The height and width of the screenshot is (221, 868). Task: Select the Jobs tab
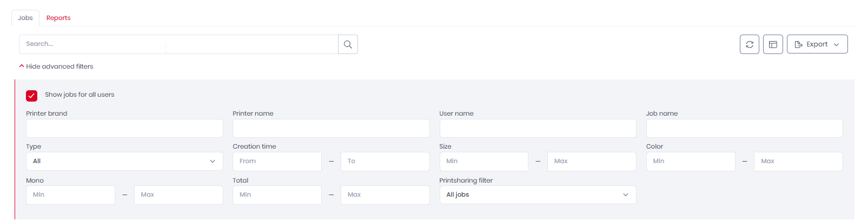[25, 18]
